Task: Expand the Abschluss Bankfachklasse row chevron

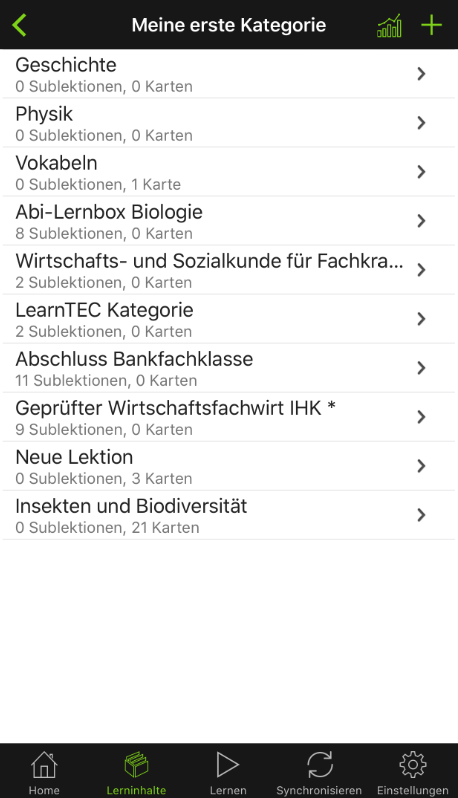Action: point(421,368)
